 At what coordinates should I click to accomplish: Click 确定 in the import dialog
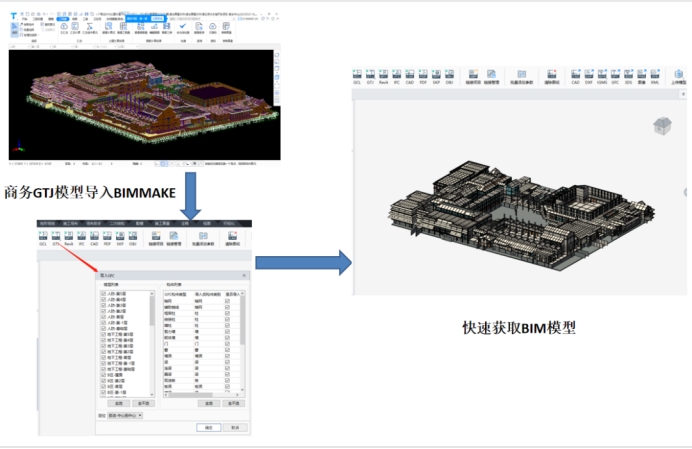click(x=208, y=427)
